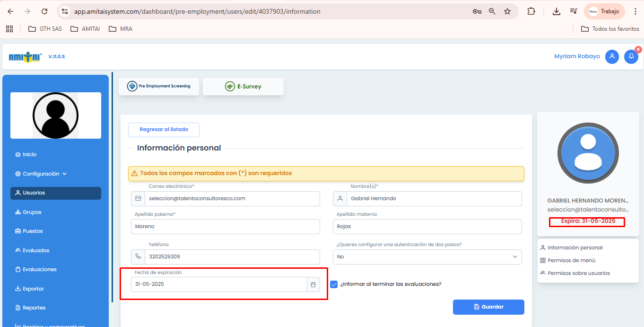
Task: Switch to the E-Survey tab
Action: point(243,87)
